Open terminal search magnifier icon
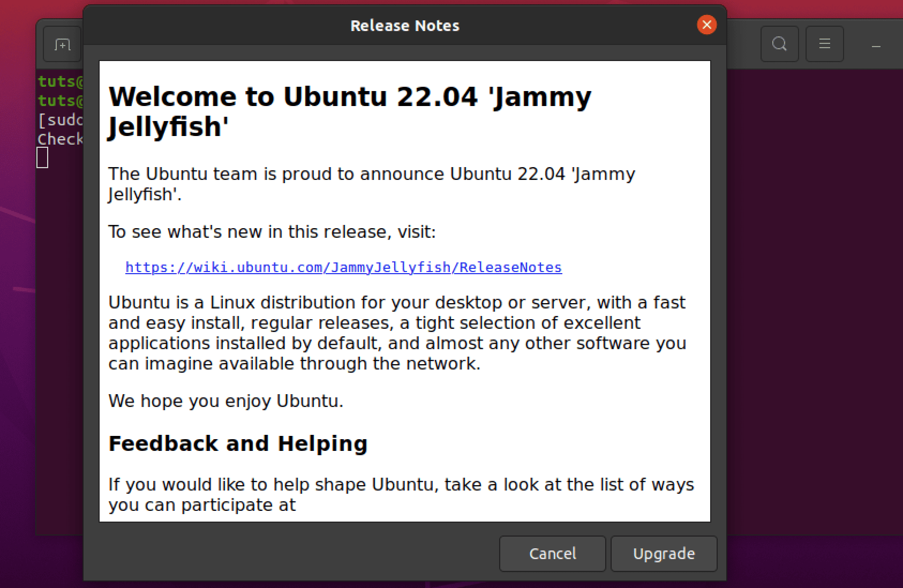903x588 pixels. pos(779,43)
